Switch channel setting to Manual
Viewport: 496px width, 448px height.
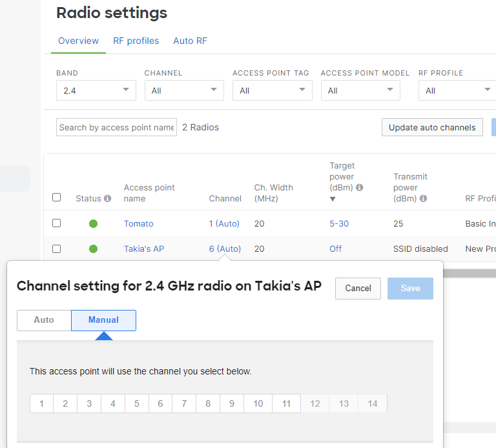[103, 320]
